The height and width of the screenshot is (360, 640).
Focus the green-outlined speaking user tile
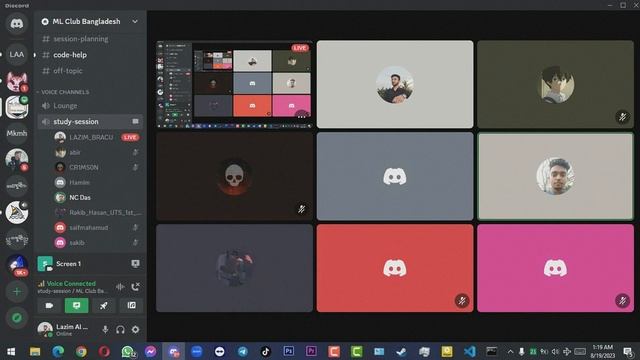point(556,176)
